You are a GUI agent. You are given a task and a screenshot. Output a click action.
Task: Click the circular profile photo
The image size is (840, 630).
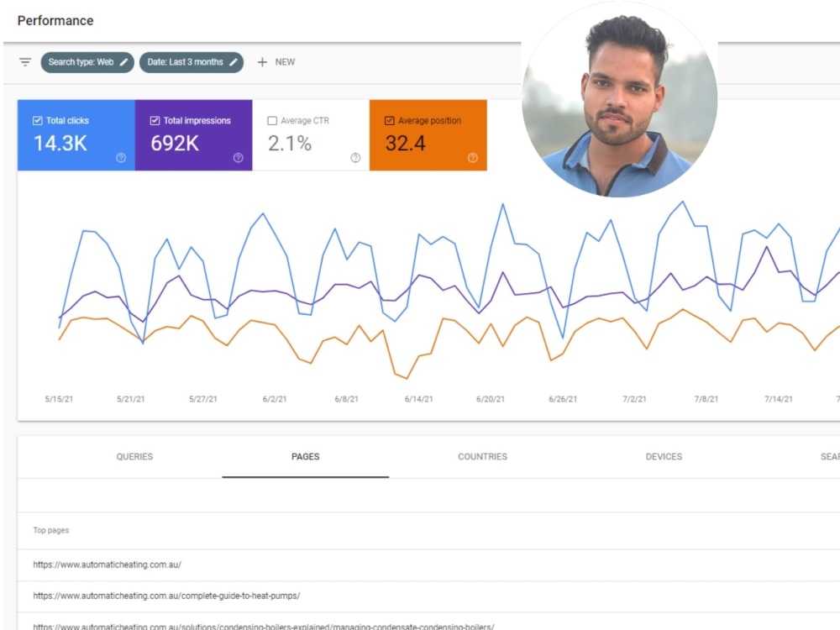[x=619, y=99]
